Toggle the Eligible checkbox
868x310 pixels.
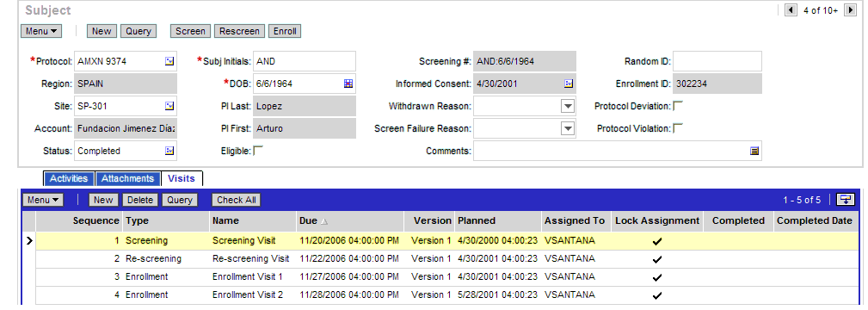(x=258, y=151)
